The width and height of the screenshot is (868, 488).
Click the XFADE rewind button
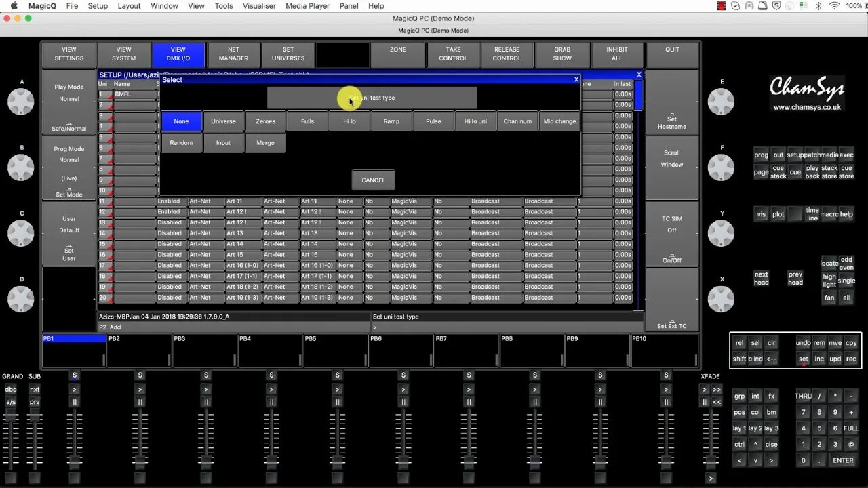[x=717, y=402]
